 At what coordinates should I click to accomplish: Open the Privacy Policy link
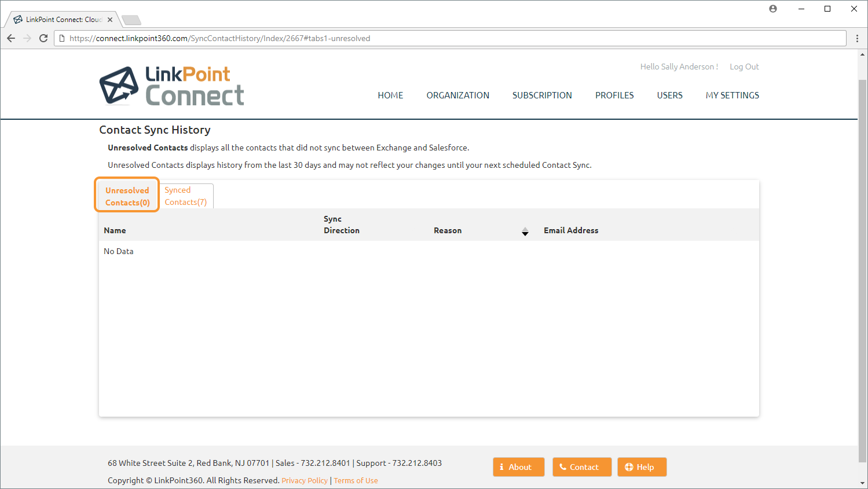pos(305,480)
